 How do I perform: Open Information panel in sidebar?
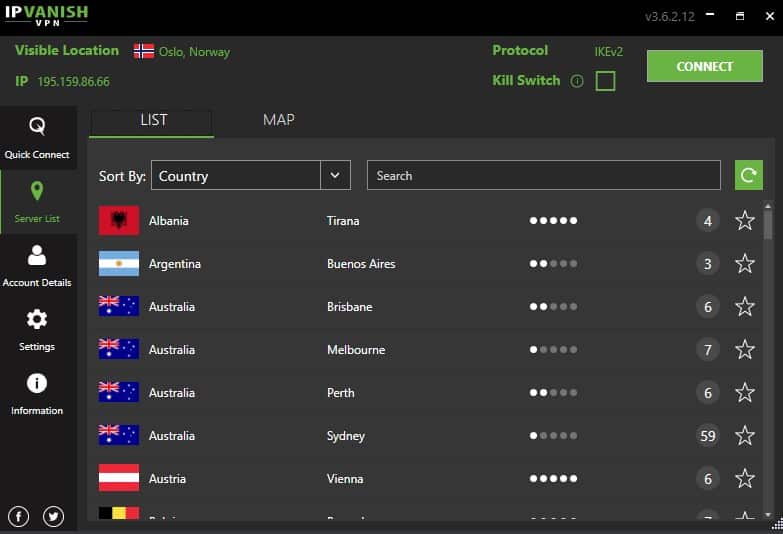click(37, 394)
